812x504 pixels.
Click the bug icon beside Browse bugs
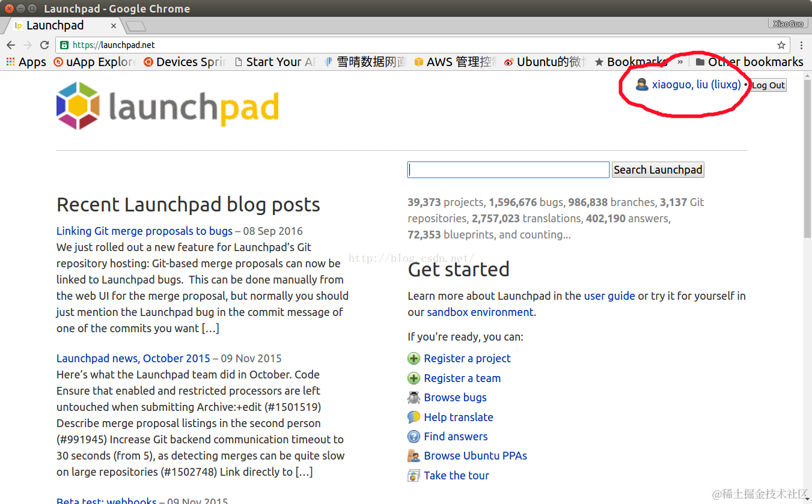click(x=414, y=398)
